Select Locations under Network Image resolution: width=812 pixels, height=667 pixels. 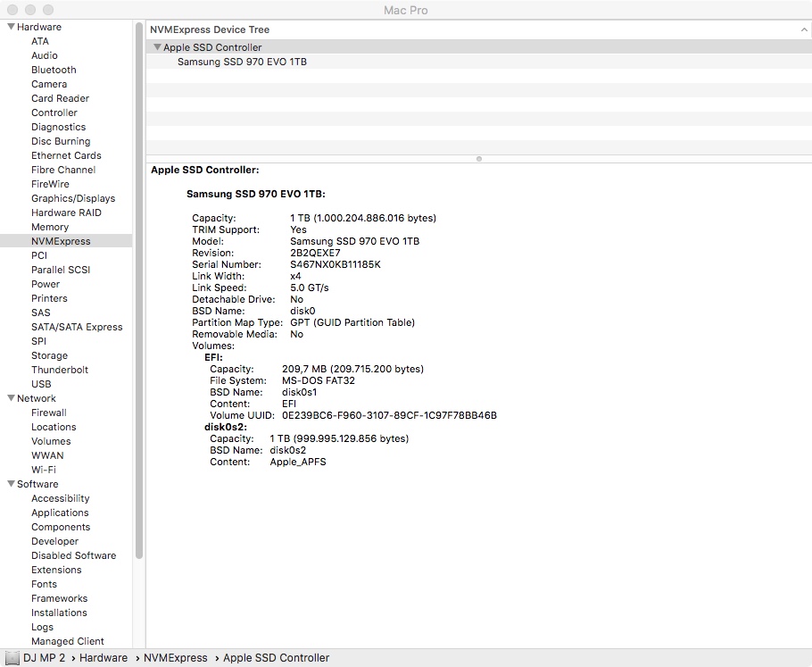tap(54, 427)
